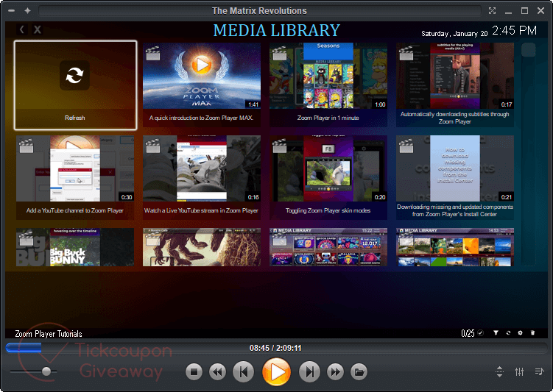553x392 pixels.
Task: Click the 'Zoom Player Tutorials' category label
Action: (x=49, y=334)
